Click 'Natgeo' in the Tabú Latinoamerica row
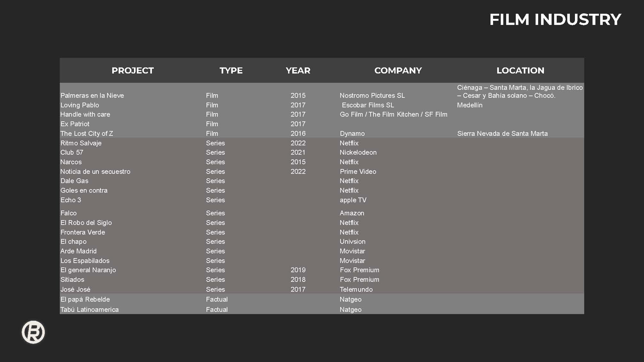This screenshot has width=644, height=362. coord(350,310)
